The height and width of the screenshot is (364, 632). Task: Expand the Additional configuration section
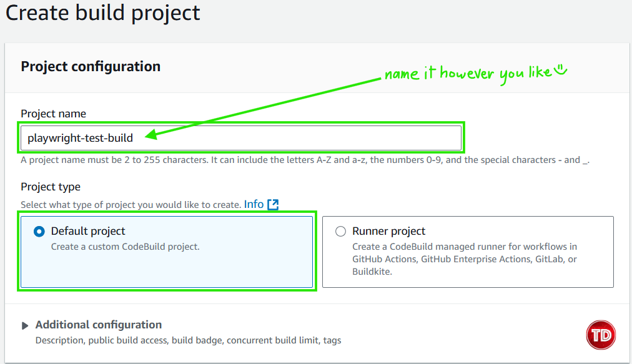click(24, 325)
